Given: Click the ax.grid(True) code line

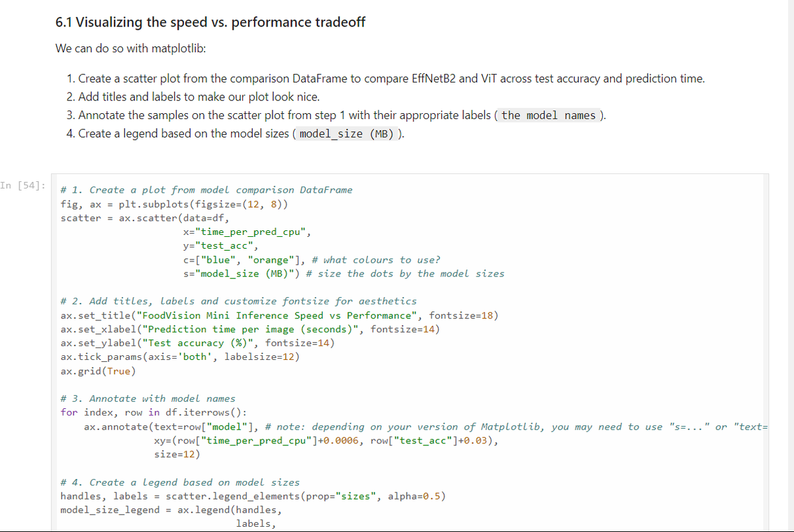Looking at the screenshot, I should [98, 371].
